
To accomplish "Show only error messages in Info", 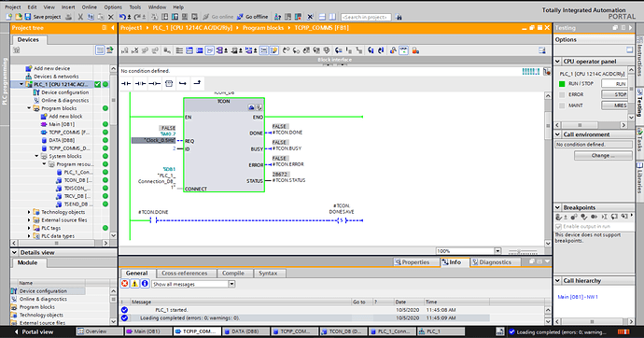I will click(125, 284).
